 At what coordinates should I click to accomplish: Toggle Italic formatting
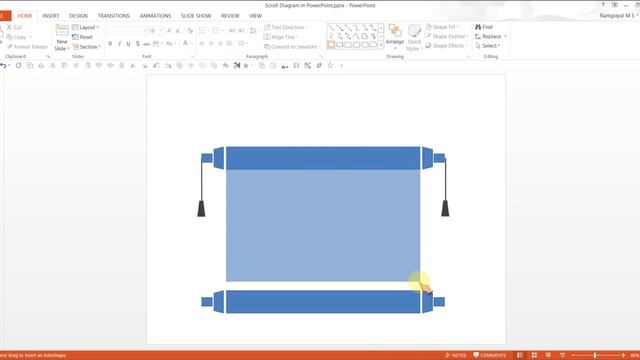pyautogui.click(x=119, y=43)
